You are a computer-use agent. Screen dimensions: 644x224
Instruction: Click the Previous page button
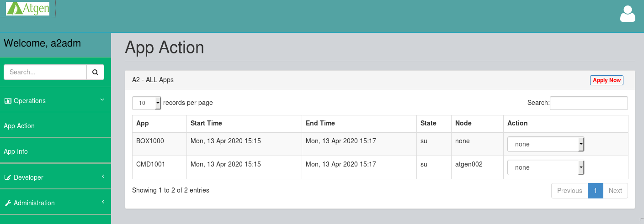569,191
